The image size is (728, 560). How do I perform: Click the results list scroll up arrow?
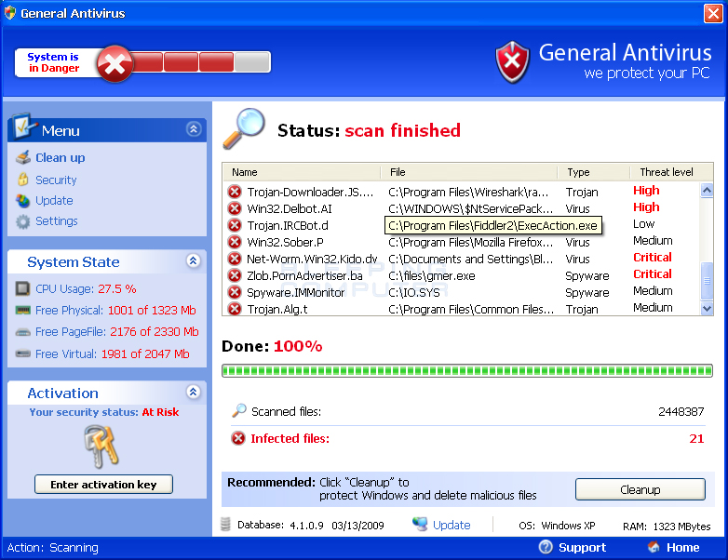(707, 190)
